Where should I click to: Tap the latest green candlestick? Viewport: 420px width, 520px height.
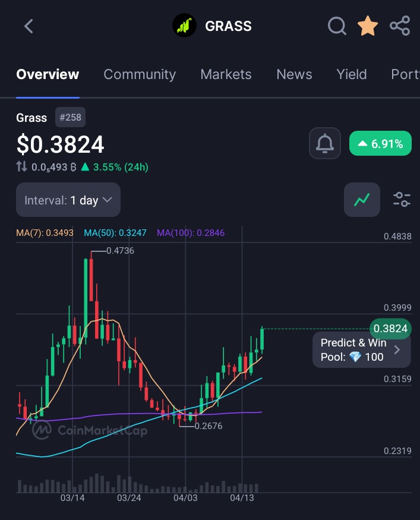tap(262, 339)
